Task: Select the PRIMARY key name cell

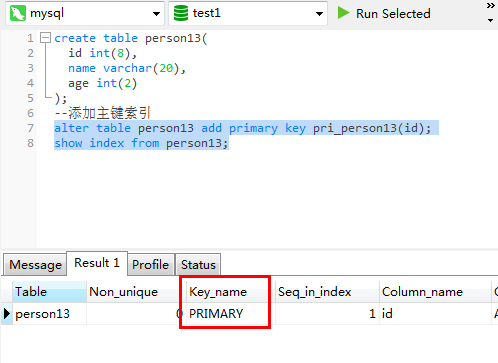Action: coord(231,314)
